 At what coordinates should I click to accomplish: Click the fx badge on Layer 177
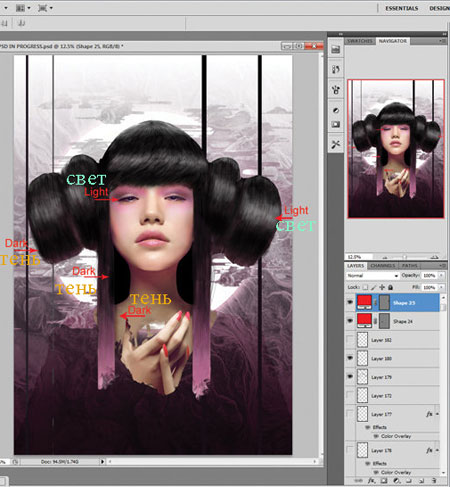pyautogui.click(x=429, y=414)
